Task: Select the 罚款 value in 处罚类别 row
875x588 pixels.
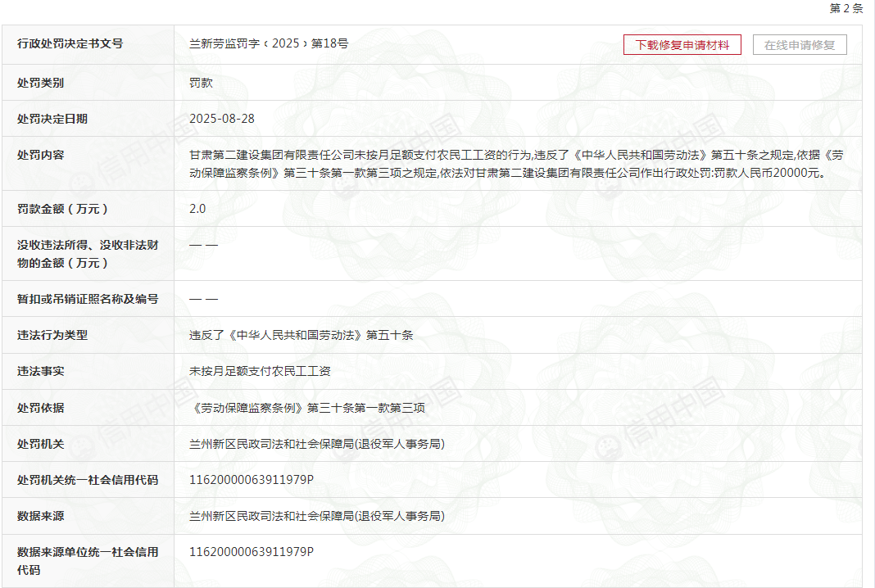Action: pyautogui.click(x=201, y=83)
